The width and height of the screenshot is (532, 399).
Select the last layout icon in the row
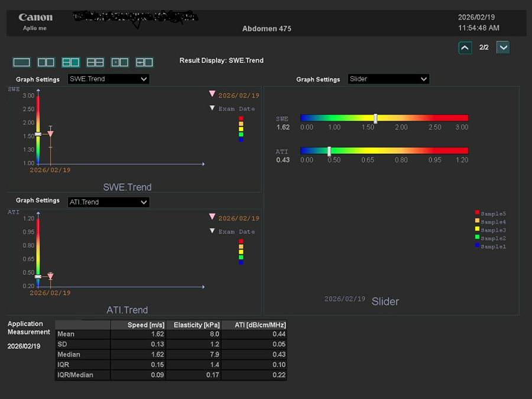(x=144, y=62)
